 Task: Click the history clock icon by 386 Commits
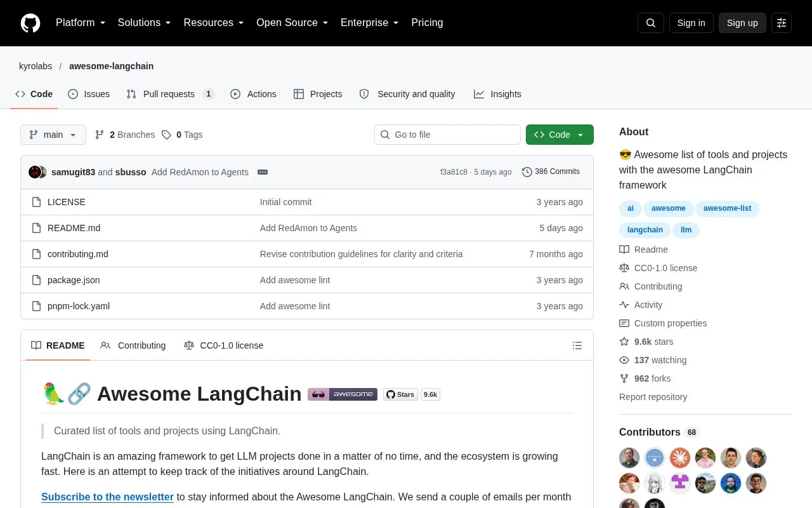click(x=527, y=171)
